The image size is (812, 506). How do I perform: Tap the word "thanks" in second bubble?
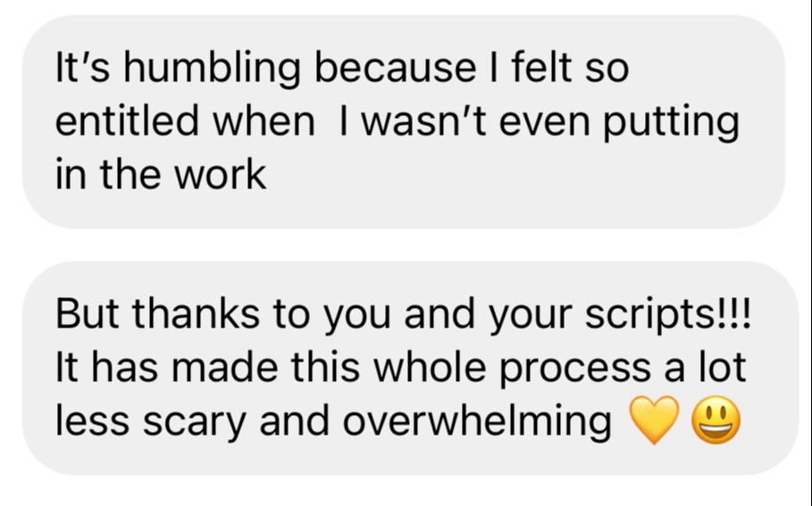click(x=196, y=313)
